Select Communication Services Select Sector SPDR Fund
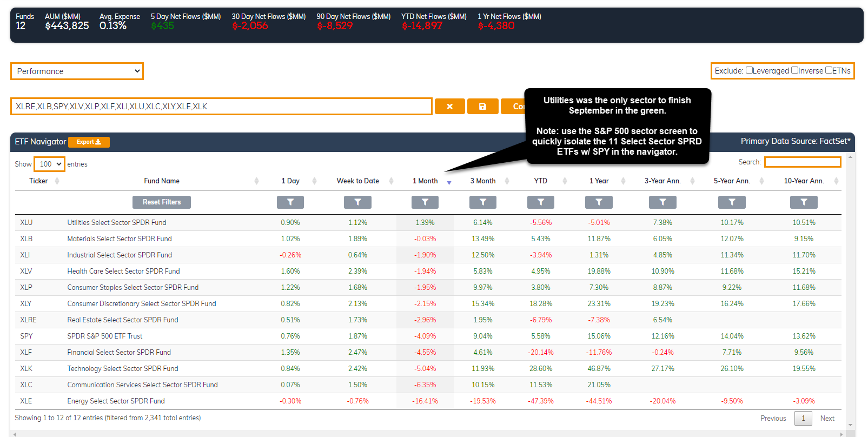868x437 pixels. point(142,385)
